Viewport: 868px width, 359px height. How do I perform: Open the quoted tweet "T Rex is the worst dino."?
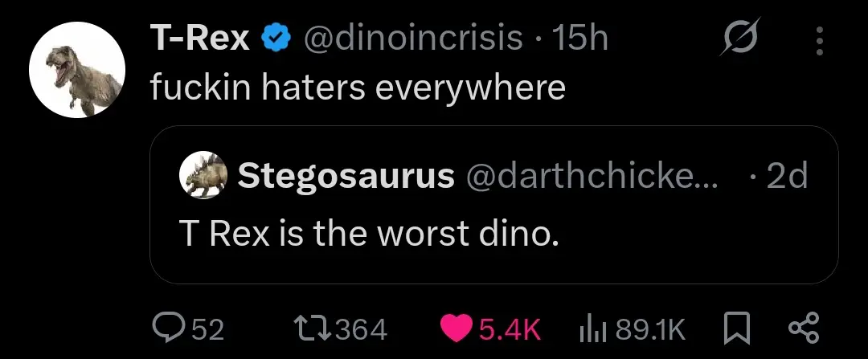pos(367,233)
